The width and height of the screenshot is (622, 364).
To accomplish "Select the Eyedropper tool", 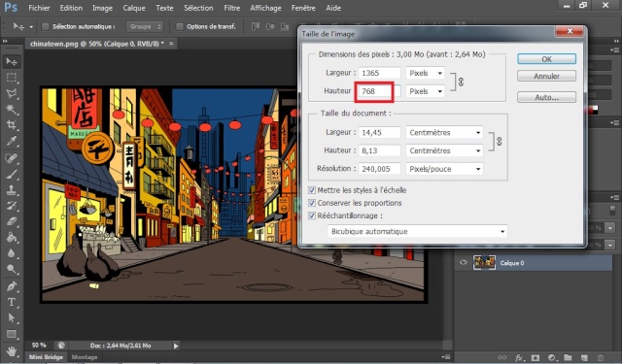I will click(12, 141).
